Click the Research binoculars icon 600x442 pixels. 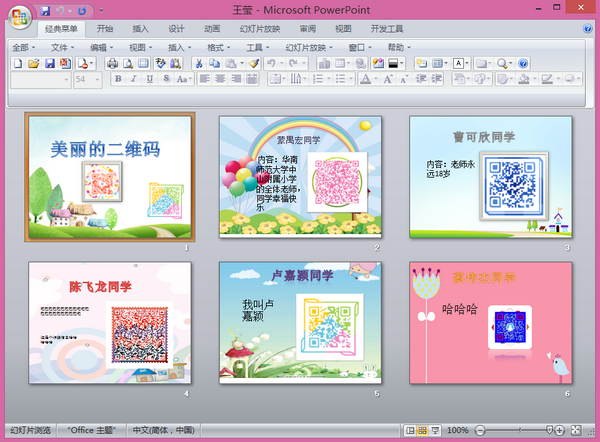coord(175,63)
